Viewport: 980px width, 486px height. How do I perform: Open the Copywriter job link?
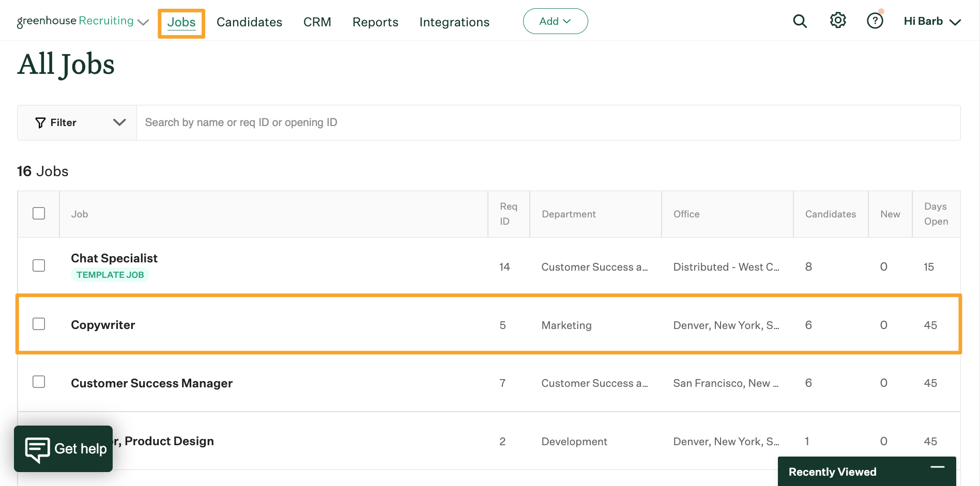pyautogui.click(x=103, y=325)
